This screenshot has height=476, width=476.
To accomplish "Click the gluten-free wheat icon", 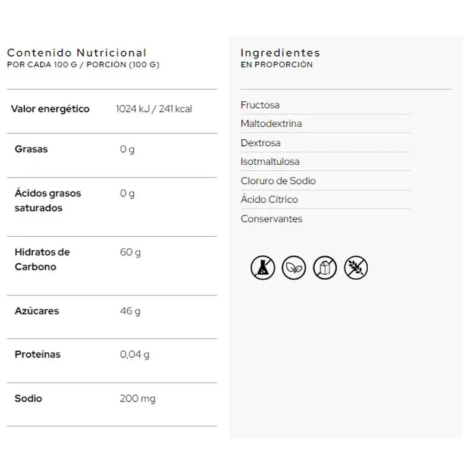I will point(356,268).
